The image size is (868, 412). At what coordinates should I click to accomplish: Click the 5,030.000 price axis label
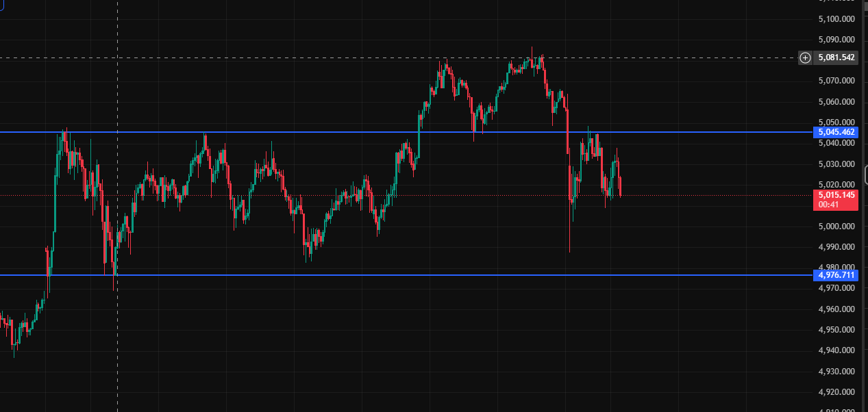pyautogui.click(x=836, y=164)
